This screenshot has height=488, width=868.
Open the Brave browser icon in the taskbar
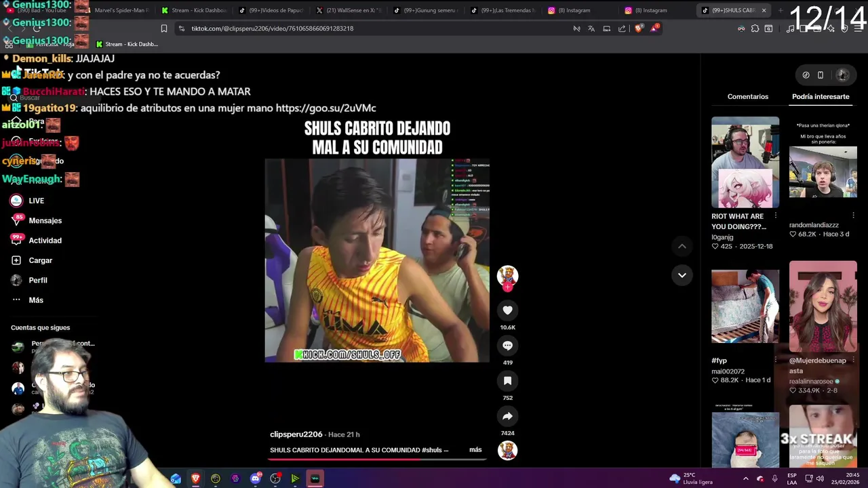[x=195, y=479]
